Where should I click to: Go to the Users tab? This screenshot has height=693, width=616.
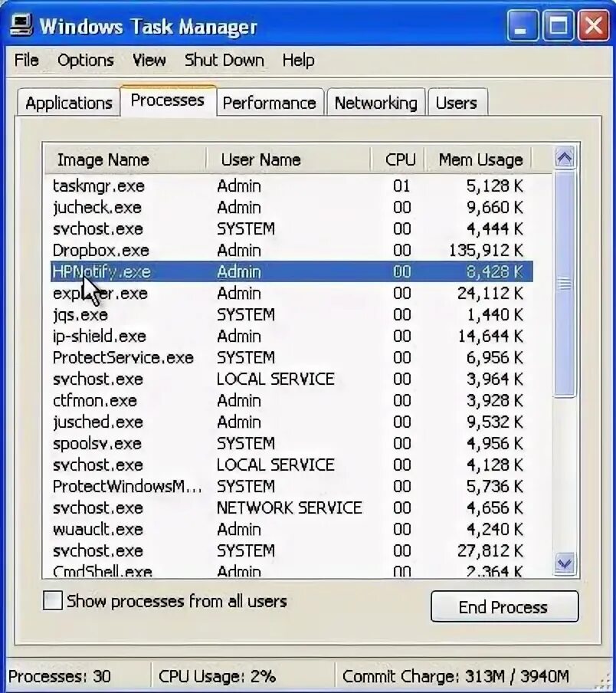pos(457,103)
